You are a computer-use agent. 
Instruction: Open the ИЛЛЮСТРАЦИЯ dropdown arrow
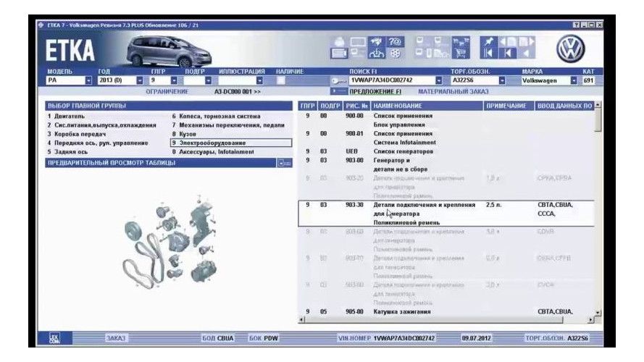pos(259,80)
